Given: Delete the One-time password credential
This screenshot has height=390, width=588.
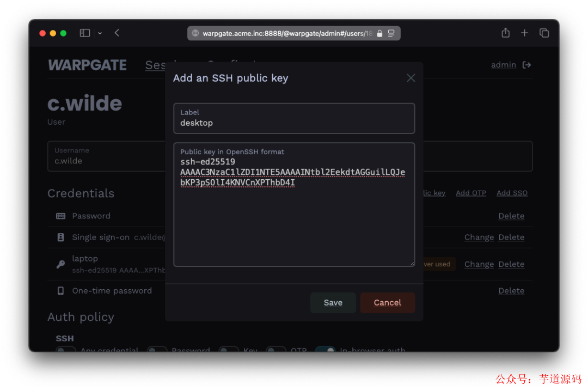Looking at the screenshot, I should [511, 291].
